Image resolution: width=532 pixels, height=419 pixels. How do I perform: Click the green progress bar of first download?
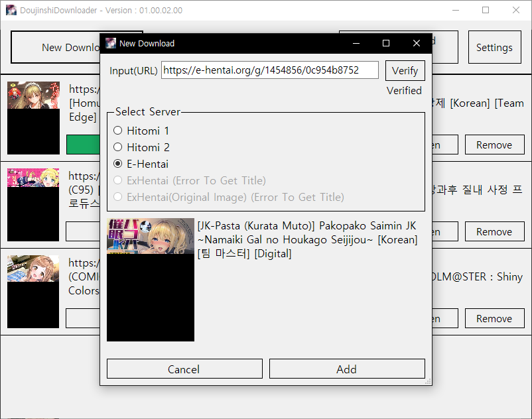coord(84,145)
